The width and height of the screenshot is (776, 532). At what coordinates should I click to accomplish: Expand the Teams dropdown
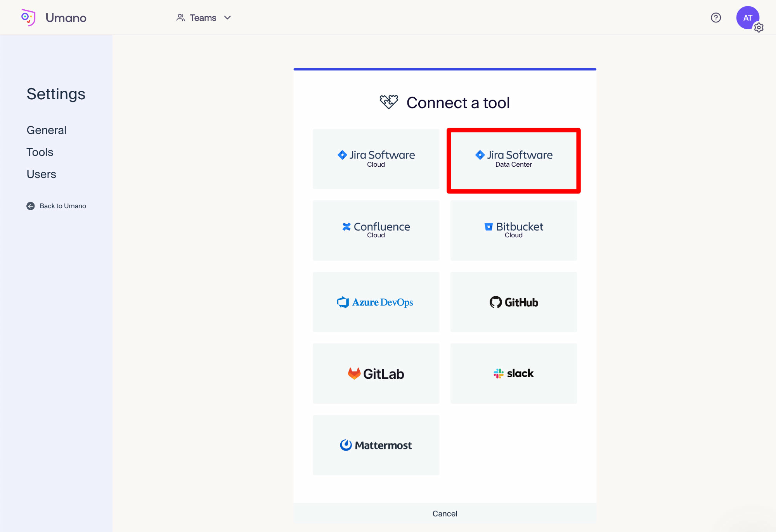pos(204,18)
